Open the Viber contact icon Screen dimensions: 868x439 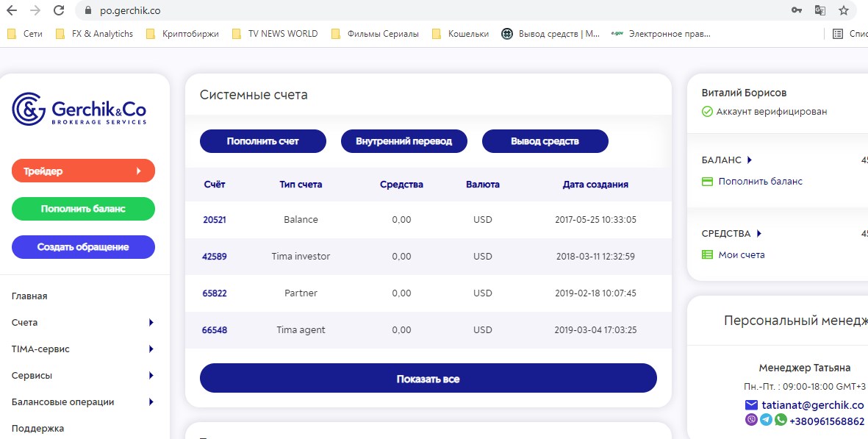[751, 420]
